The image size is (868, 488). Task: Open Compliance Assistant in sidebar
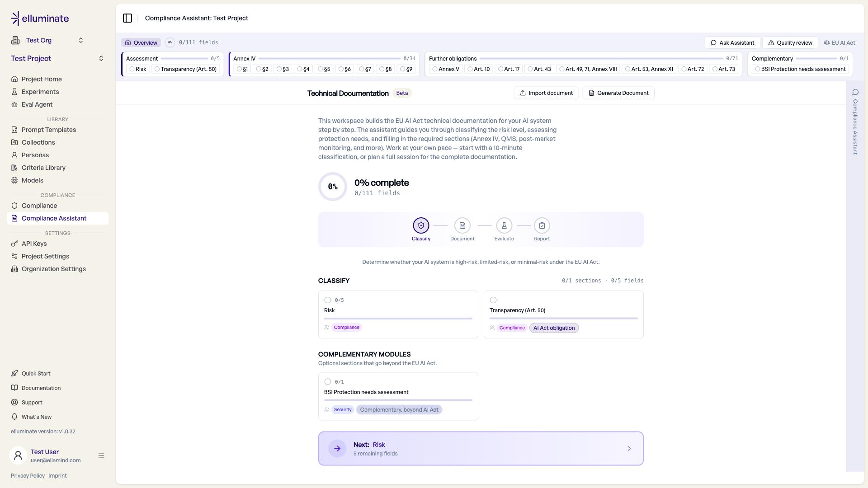[x=58, y=218]
